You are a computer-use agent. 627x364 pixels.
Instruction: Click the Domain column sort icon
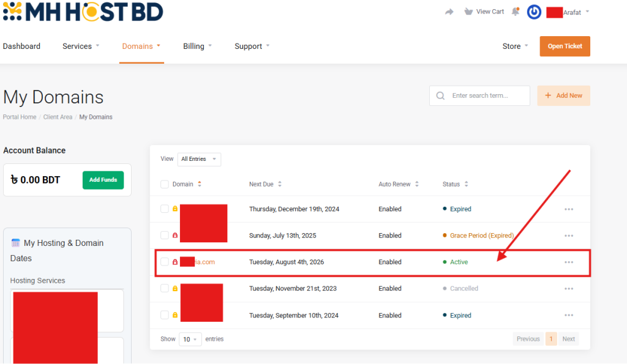[200, 184]
